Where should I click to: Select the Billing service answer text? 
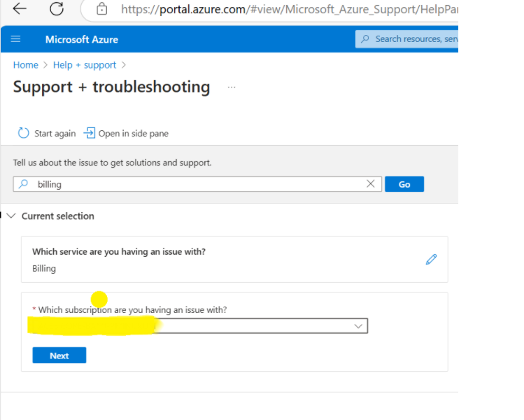click(x=44, y=269)
